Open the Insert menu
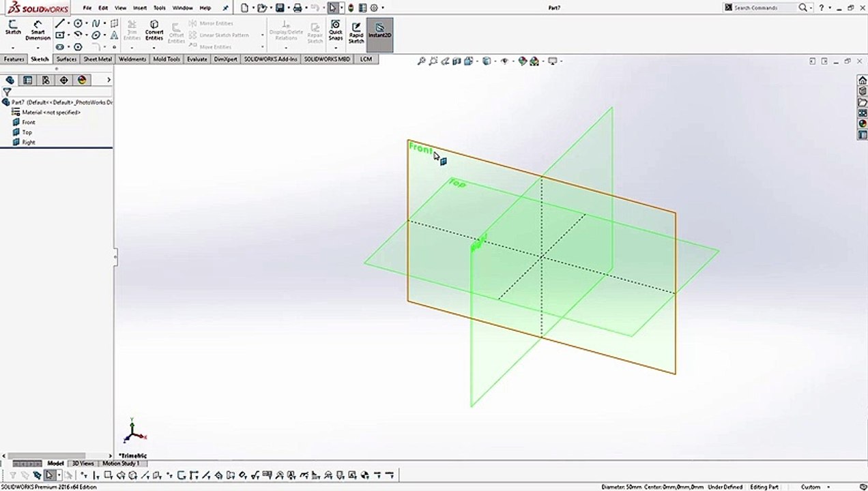 click(x=140, y=8)
